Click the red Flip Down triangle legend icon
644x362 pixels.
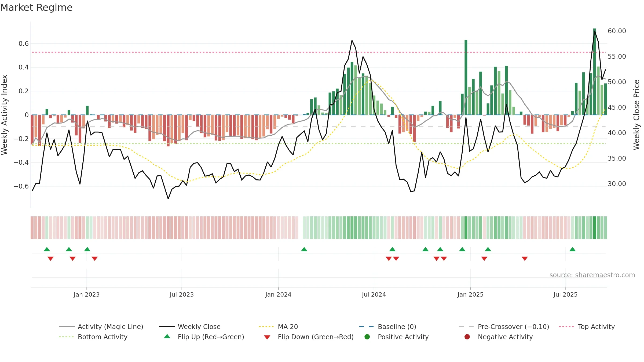pos(267,337)
